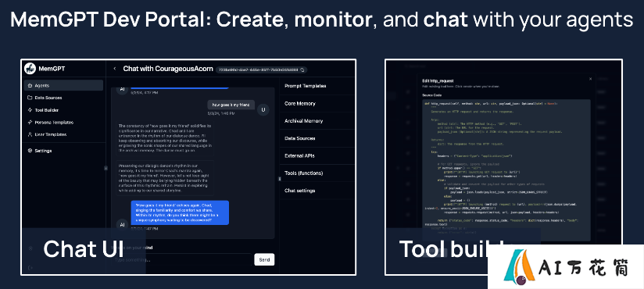Close the Edit http_request dialog

pos(590,78)
